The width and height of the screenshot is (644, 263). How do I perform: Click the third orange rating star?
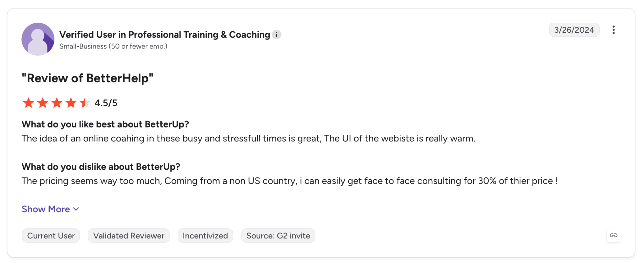57,103
